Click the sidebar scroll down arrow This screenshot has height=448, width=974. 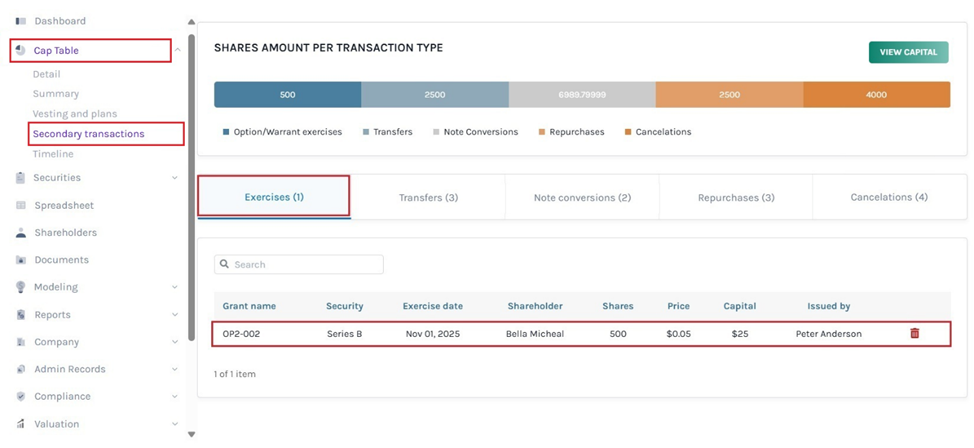[191, 434]
